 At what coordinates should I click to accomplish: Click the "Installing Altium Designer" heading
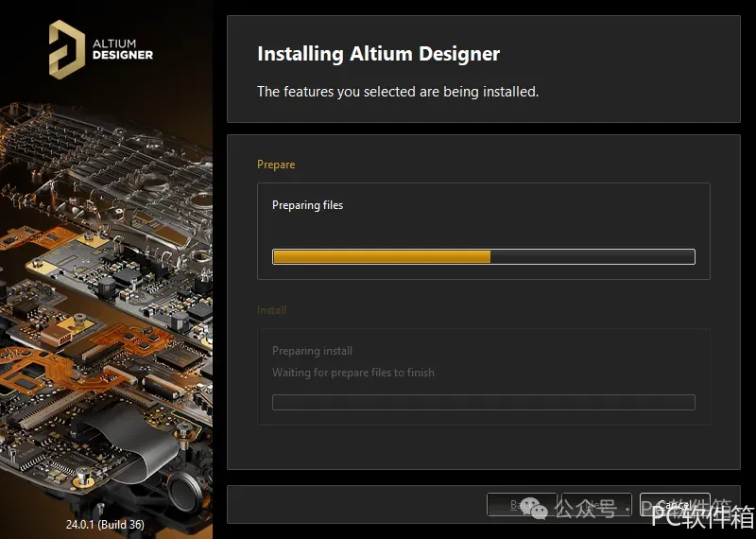pos(379,54)
